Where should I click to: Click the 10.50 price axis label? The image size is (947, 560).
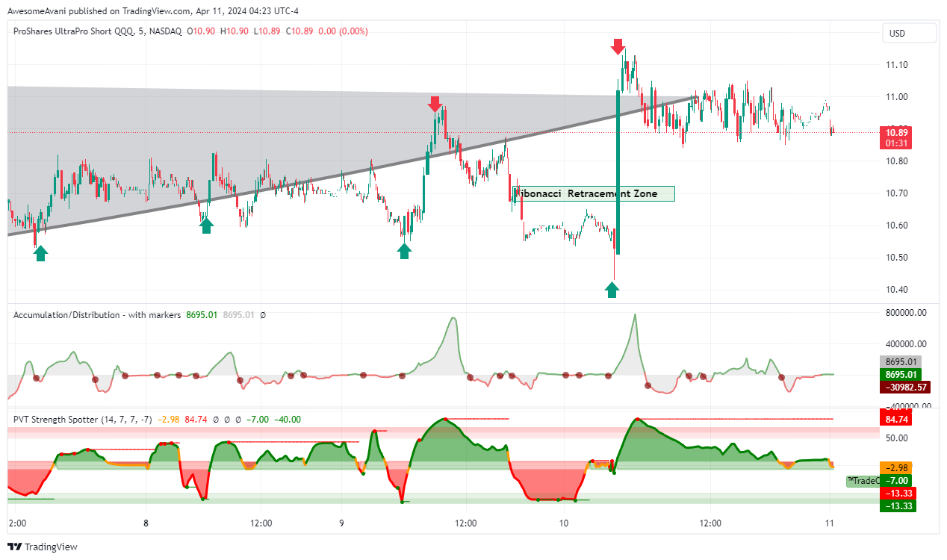[897, 258]
